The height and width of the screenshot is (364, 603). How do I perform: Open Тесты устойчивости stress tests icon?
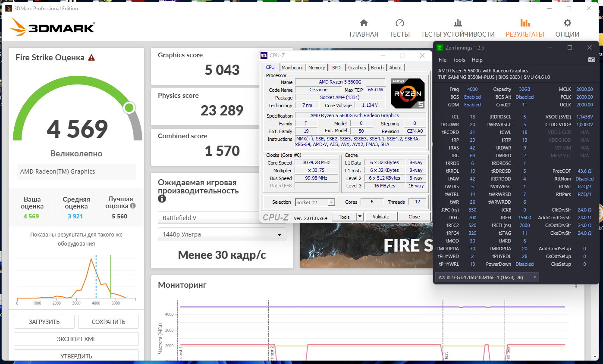458,23
